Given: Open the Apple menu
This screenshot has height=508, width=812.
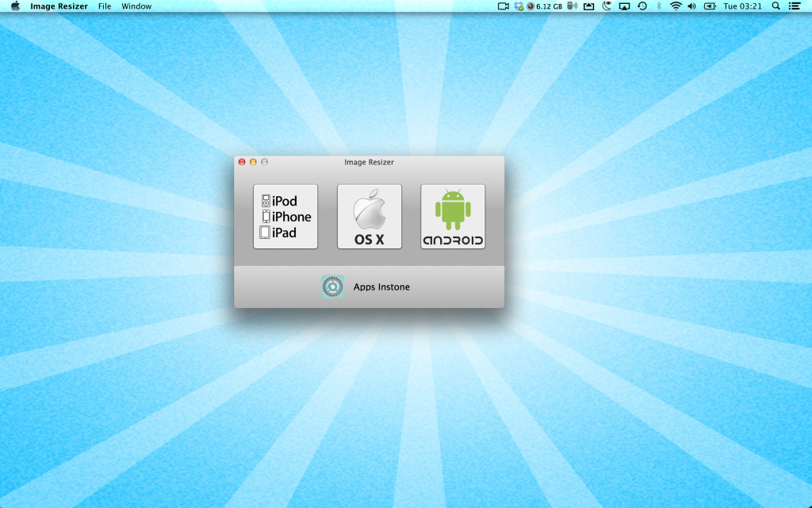Looking at the screenshot, I should [x=16, y=6].
